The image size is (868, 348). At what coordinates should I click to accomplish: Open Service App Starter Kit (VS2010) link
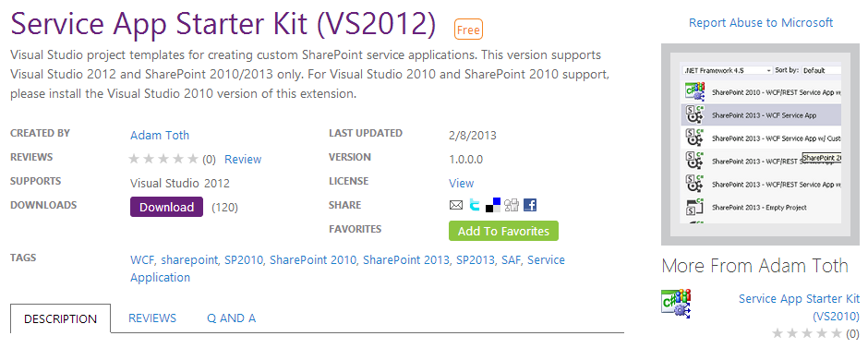799,307
